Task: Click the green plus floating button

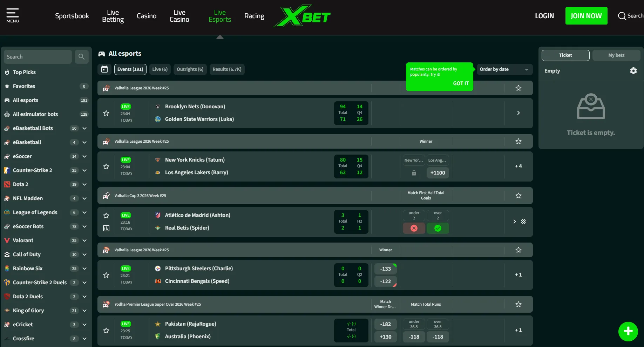Action: [628, 331]
